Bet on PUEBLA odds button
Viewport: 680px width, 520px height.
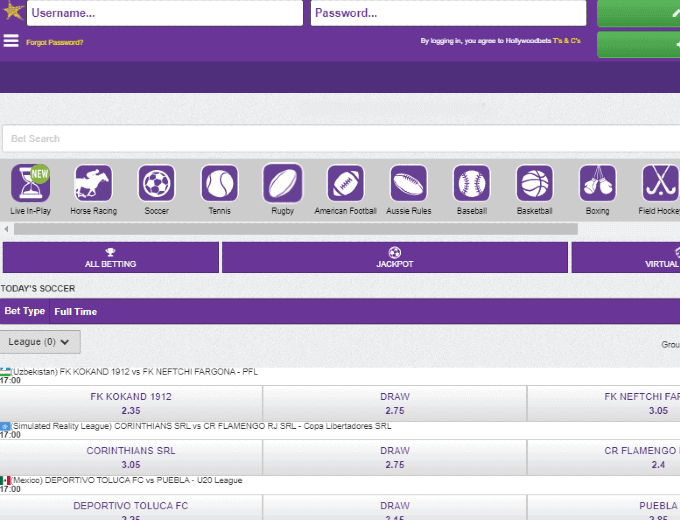[x=604, y=507]
